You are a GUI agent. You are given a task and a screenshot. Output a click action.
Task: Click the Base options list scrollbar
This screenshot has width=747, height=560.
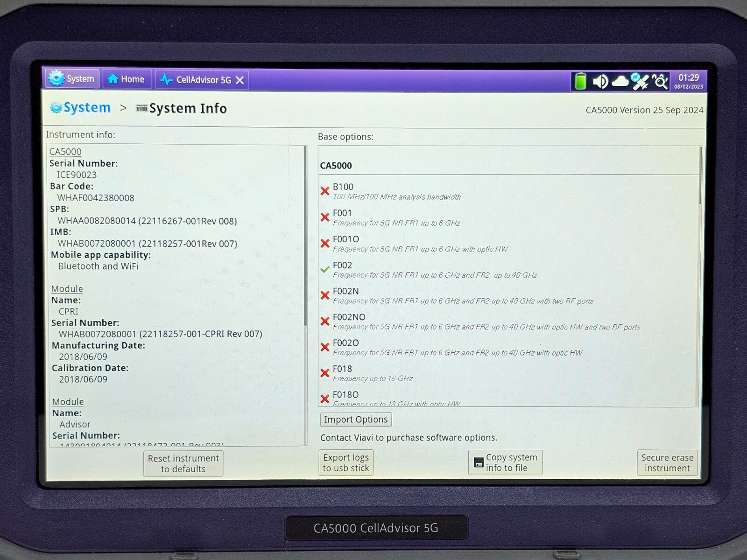click(x=700, y=175)
